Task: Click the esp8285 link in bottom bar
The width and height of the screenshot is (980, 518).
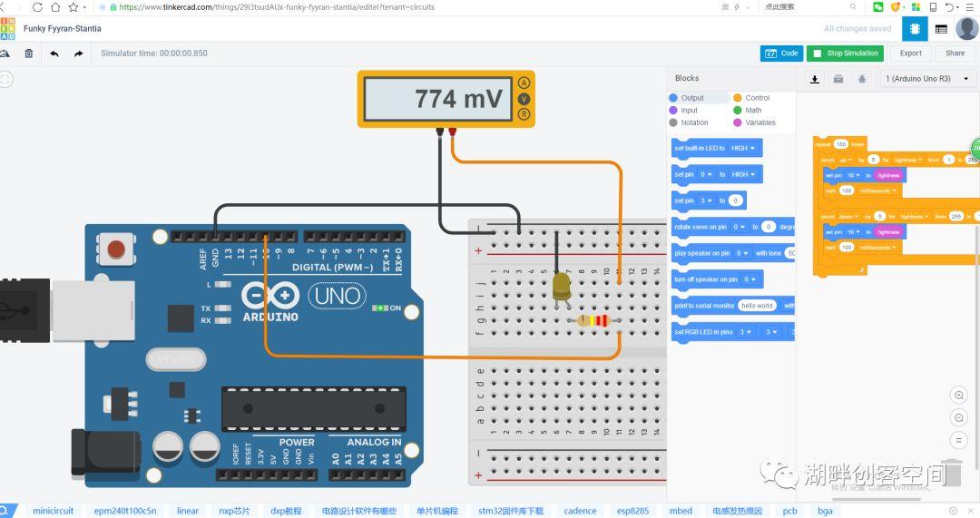Action: [632, 511]
